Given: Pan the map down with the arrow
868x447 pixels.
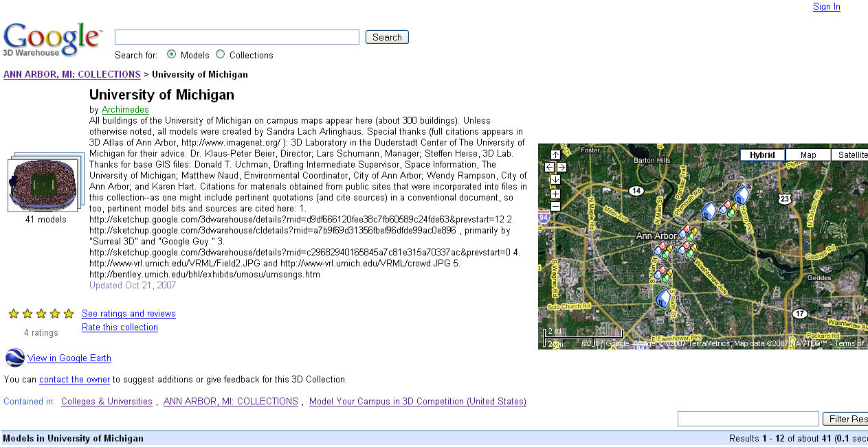Looking at the screenshot, I should tap(555, 179).
